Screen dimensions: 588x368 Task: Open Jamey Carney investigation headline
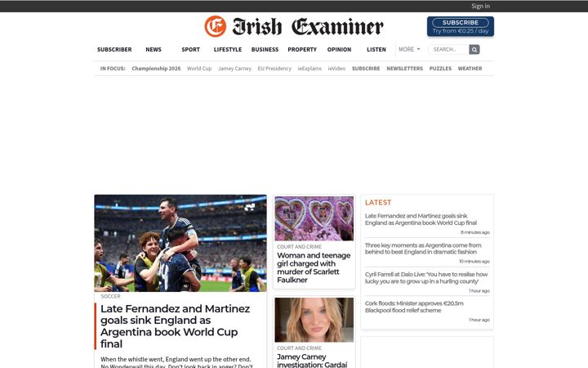point(312,361)
